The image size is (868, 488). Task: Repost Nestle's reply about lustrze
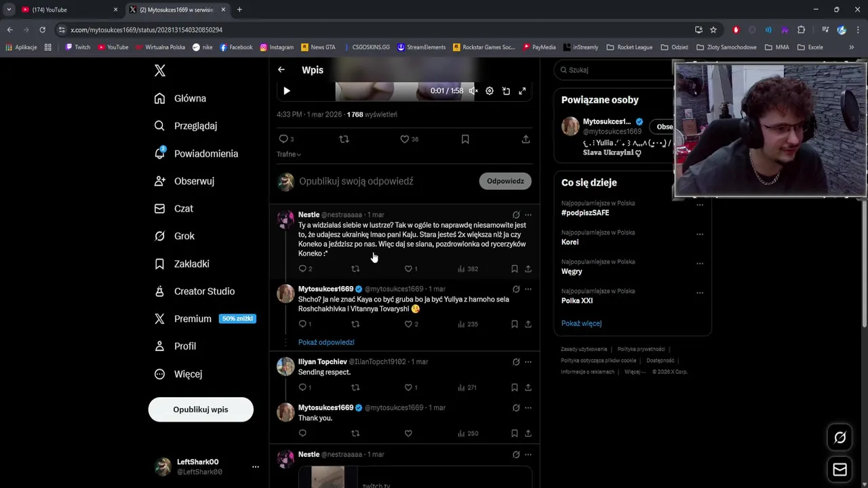355,269
